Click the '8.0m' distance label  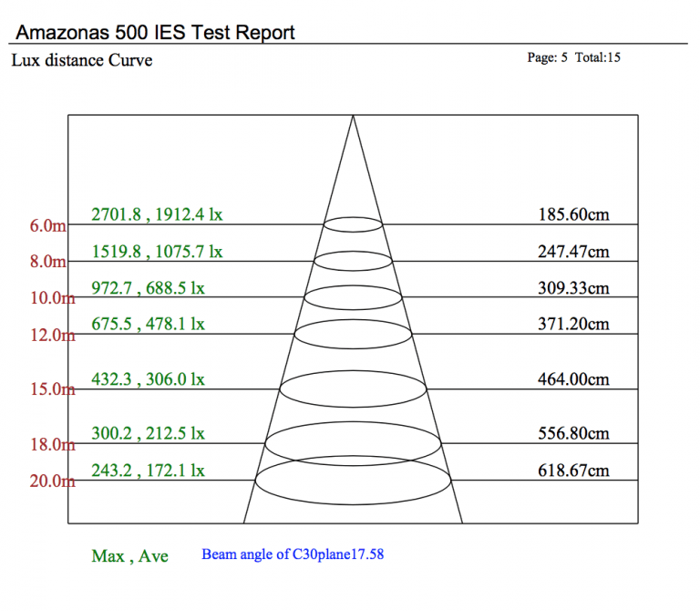48,262
